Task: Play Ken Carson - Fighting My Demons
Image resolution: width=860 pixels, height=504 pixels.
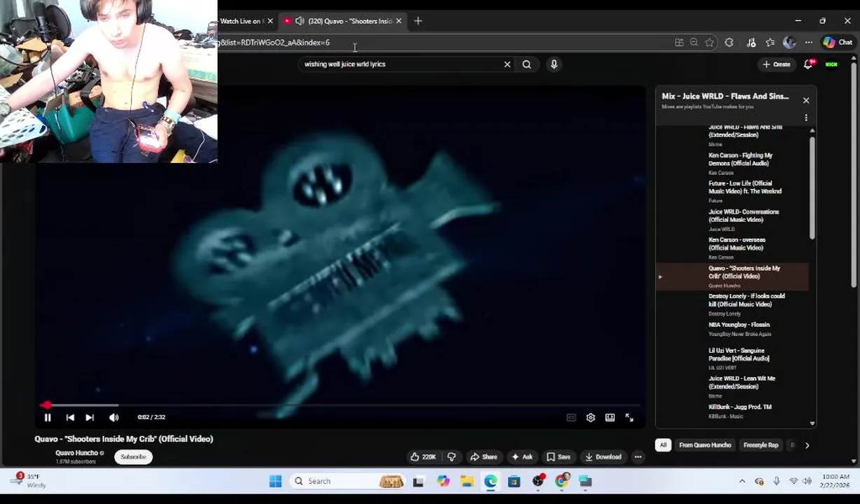Action: click(x=733, y=163)
